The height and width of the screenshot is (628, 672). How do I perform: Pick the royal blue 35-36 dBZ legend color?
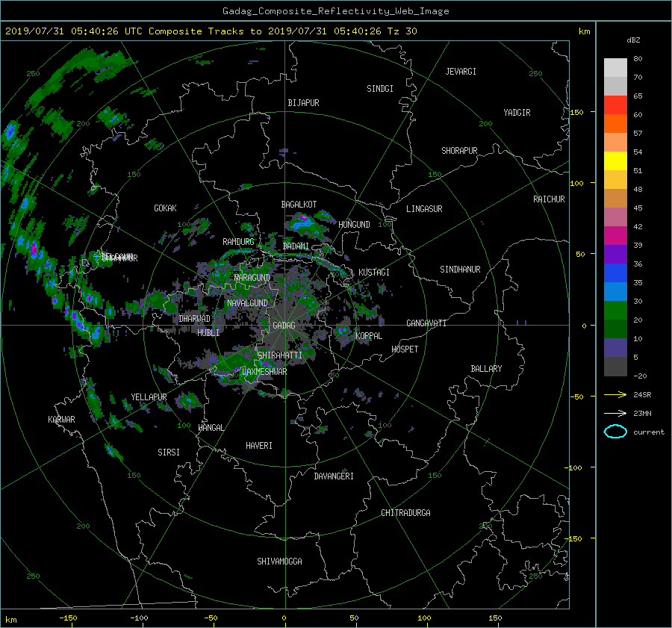coord(615,273)
